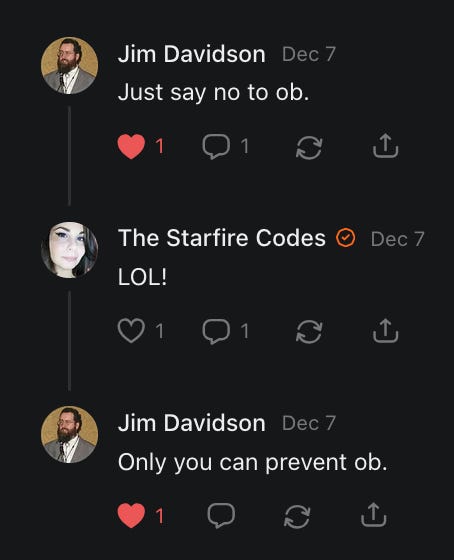Restack The Starfire Codes' LOL comment

[x=309, y=331]
